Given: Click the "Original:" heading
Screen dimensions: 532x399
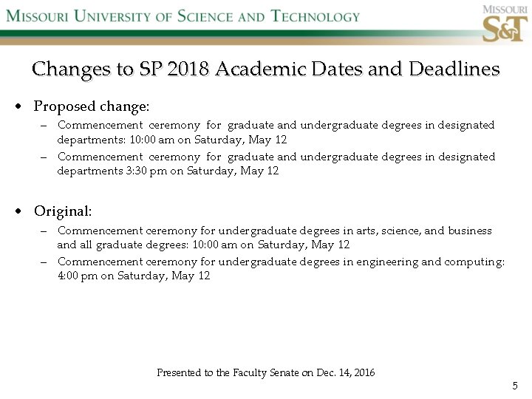Looking at the screenshot, I should click(63, 211).
